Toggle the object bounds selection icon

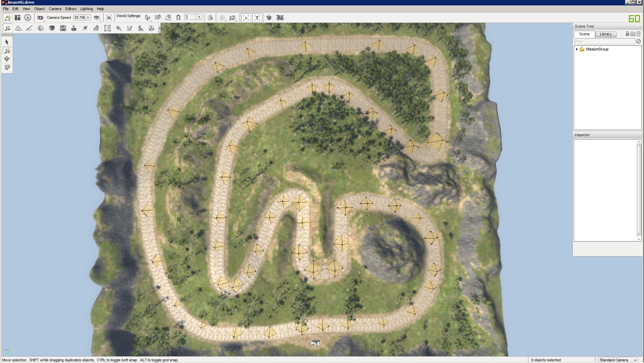coord(210,17)
